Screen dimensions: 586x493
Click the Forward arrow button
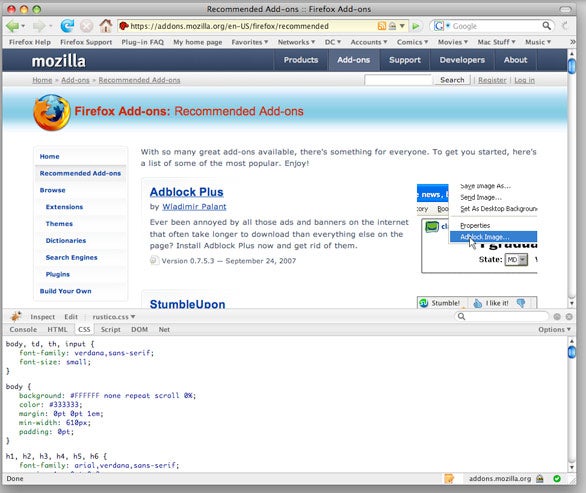39,26
